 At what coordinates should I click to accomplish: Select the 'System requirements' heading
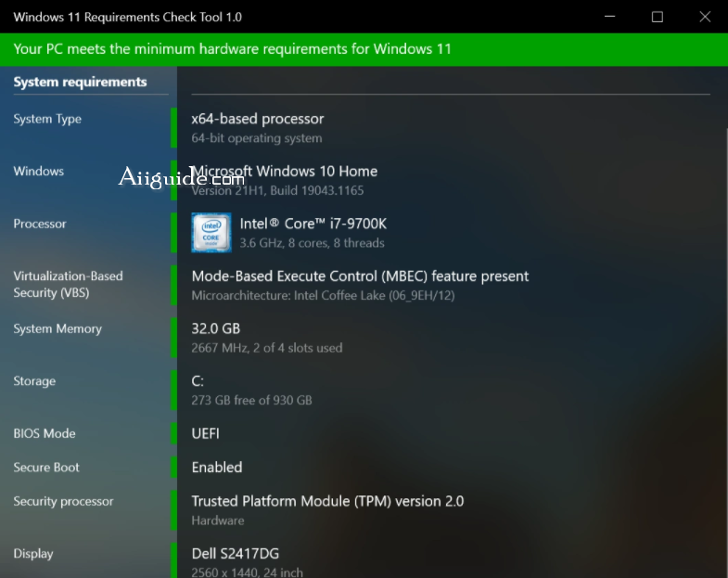click(80, 82)
